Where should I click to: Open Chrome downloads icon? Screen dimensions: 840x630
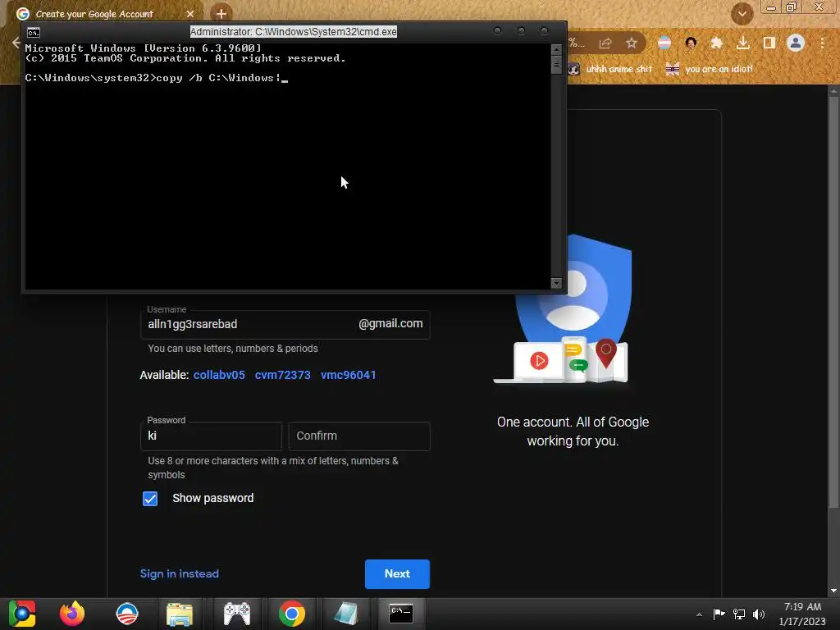point(743,43)
